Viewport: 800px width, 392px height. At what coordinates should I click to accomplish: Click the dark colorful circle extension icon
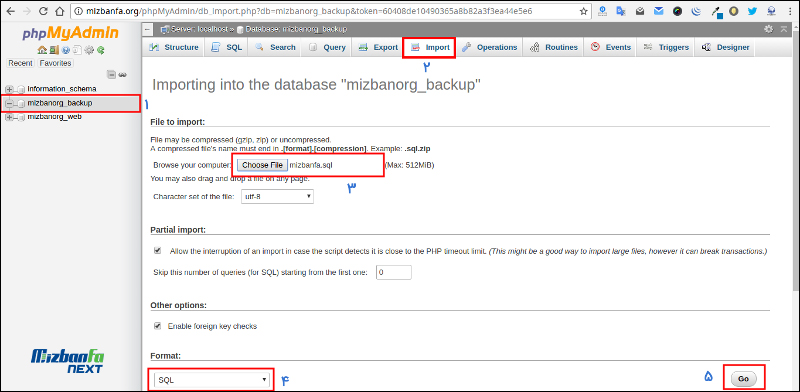[678, 11]
